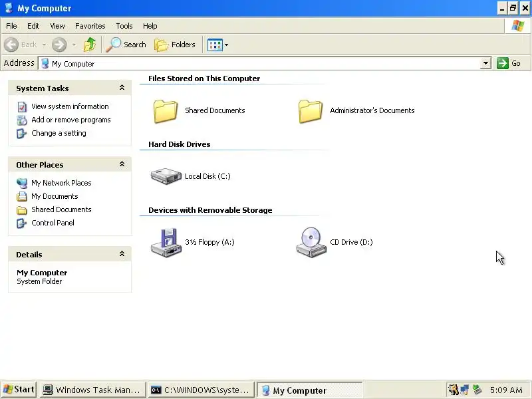Click Devices with Removable Storage header
The image size is (532, 399).
click(210, 210)
